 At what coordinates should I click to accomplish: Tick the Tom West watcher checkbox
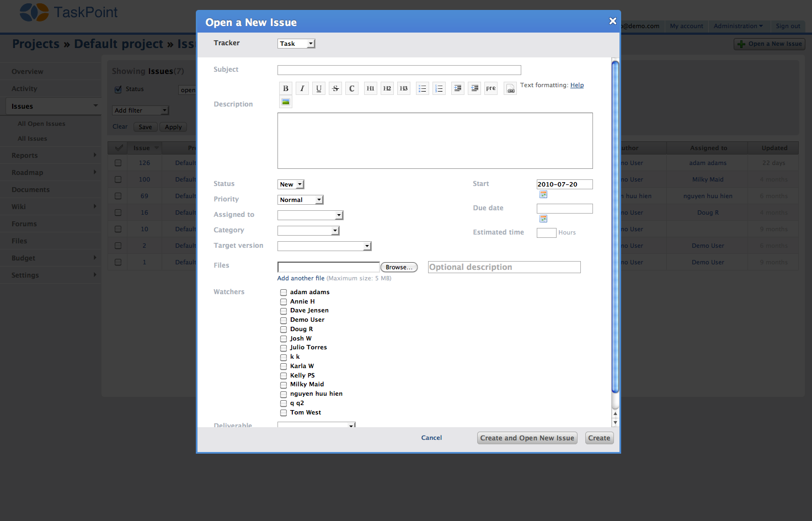point(284,413)
